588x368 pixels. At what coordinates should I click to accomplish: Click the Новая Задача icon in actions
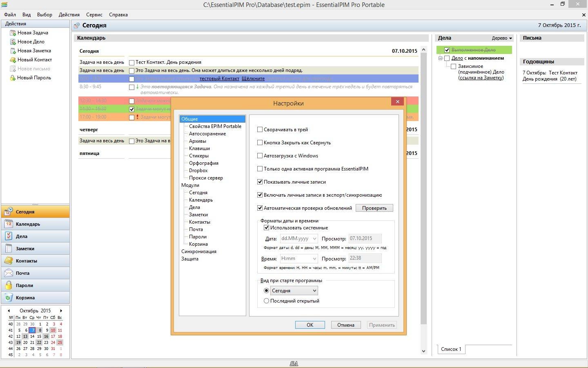click(13, 33)
